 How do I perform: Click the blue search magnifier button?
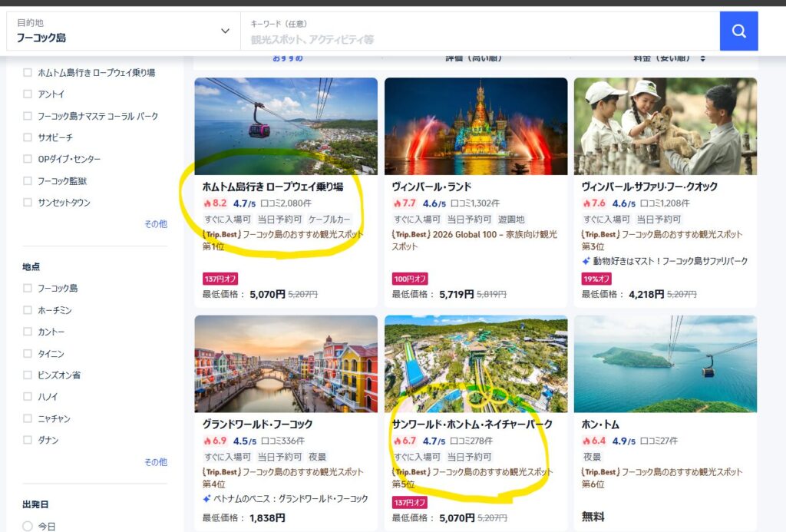click(x=738, y=31)
